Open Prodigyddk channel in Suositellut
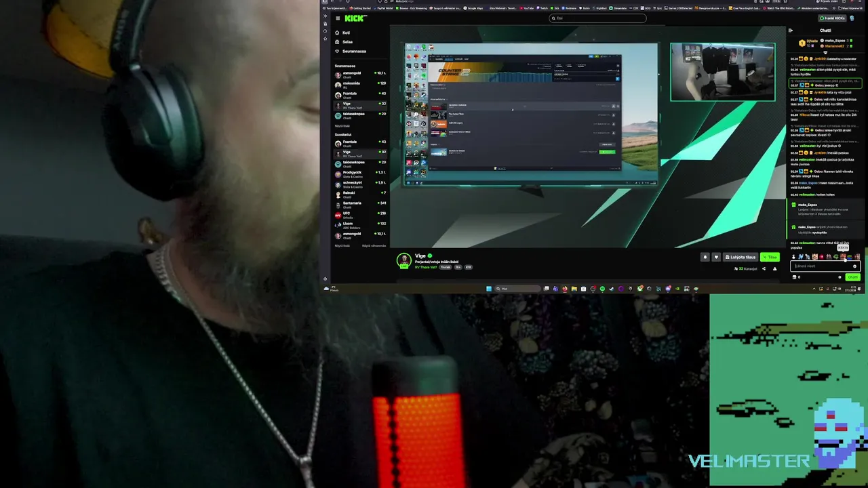 point(360,174)
